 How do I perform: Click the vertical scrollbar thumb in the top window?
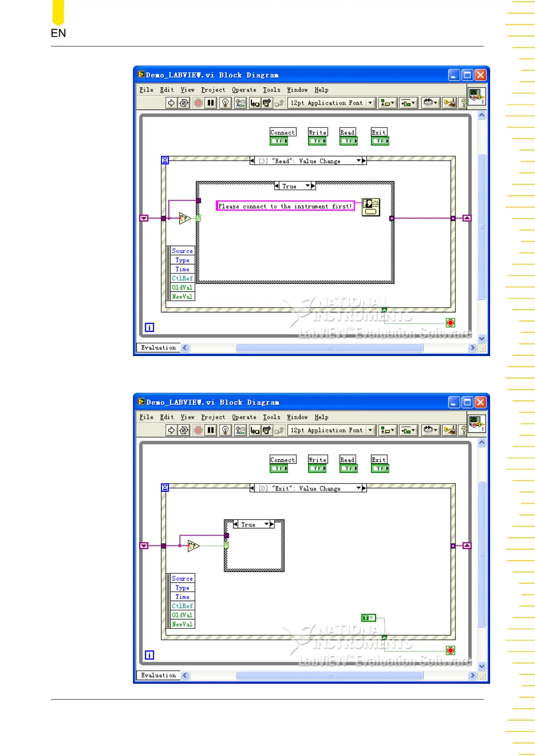[482, 227]
